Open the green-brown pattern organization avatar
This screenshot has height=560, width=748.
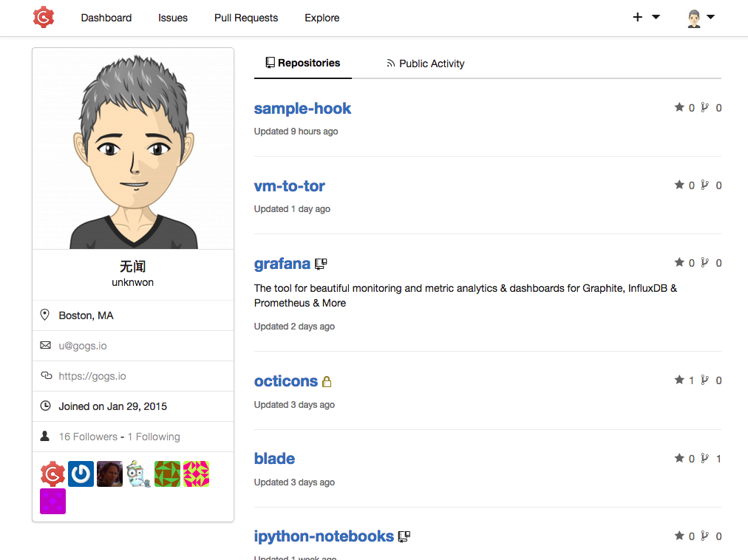tap(168, 474)
